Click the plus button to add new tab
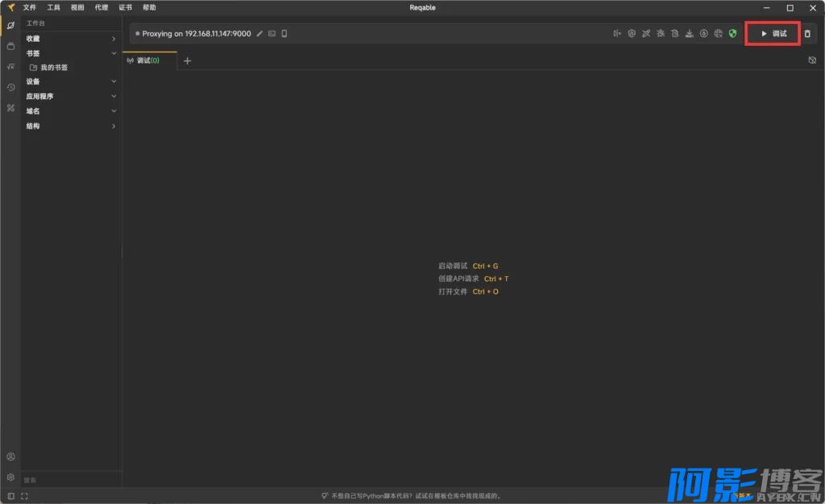The image size is (825, 504). pyautogui.click(x=187, y=61)
